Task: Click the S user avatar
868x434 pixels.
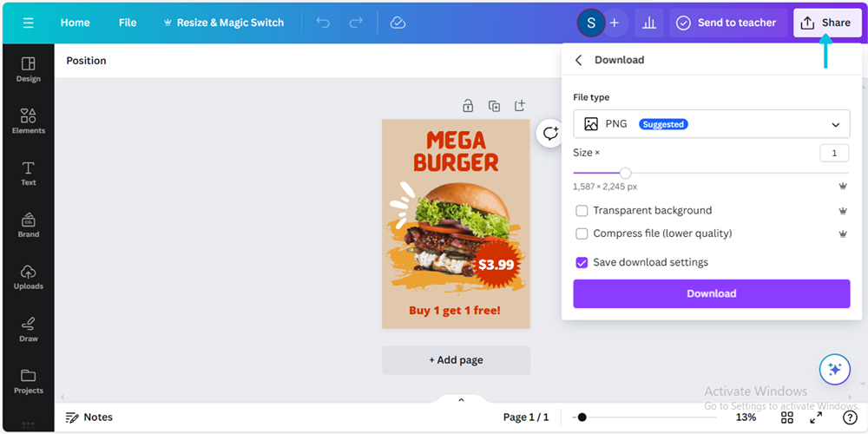Action: [x=591, y=23]
